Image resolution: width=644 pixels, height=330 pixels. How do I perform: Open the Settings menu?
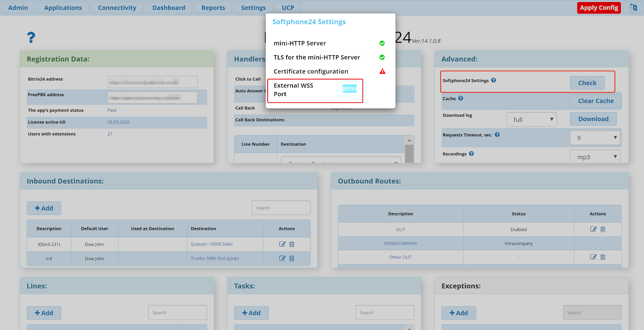click(253, 8)
